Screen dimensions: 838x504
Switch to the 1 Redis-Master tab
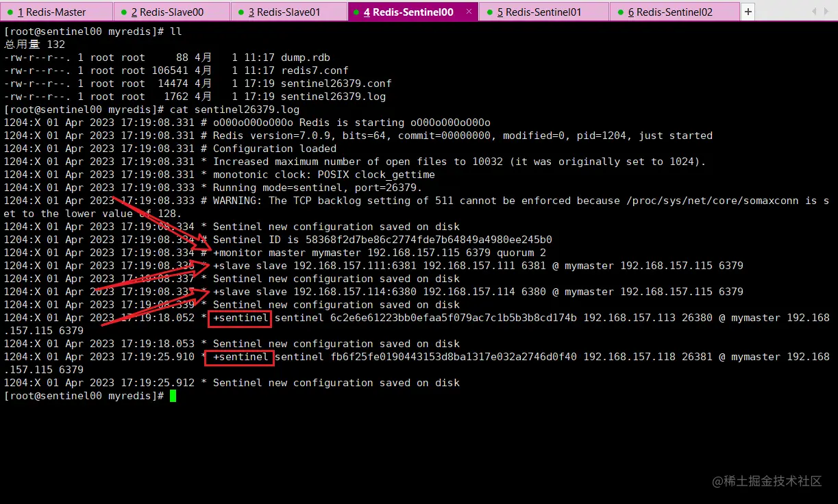57,12
